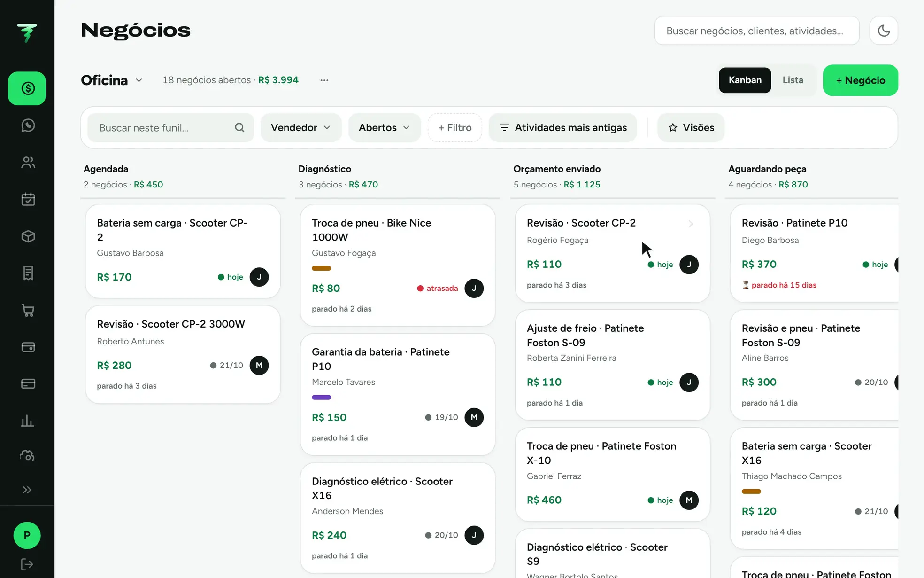924x578 pixels.
Task: Click chevron arrow on Revisão Scooter CP-2 card
Action: point(691,224)
